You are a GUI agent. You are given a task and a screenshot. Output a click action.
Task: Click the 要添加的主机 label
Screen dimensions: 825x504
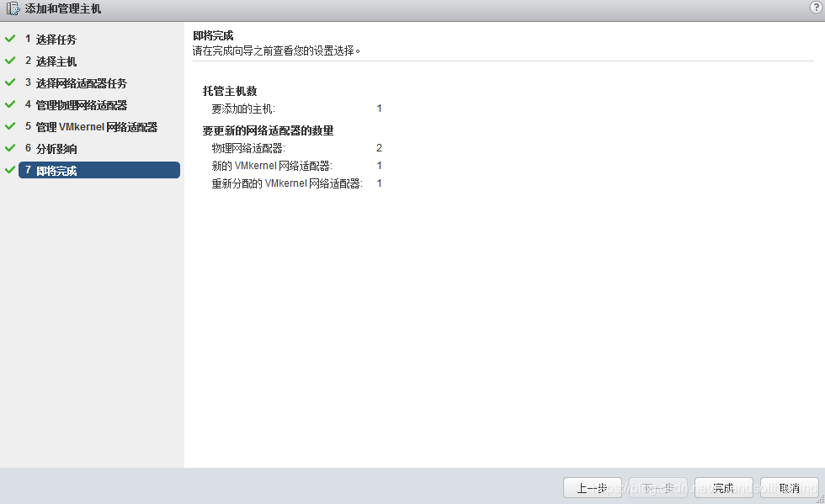coord(243,109)
